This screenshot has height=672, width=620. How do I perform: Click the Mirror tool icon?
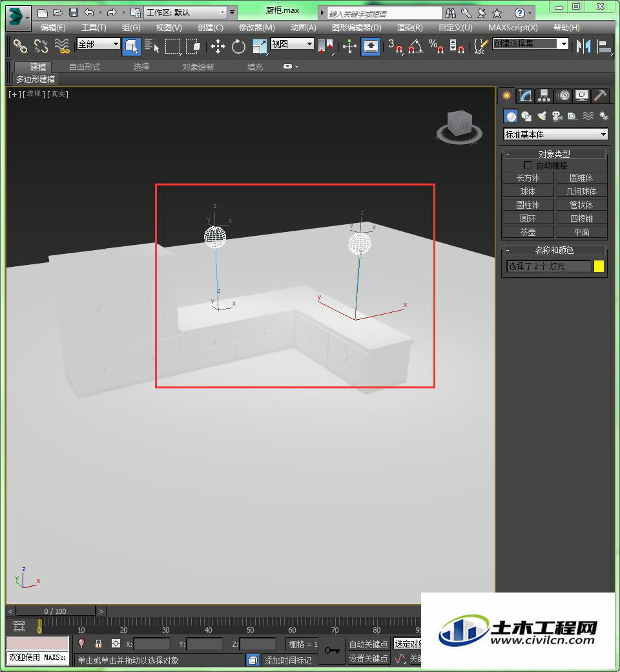(x=584, y=47)
